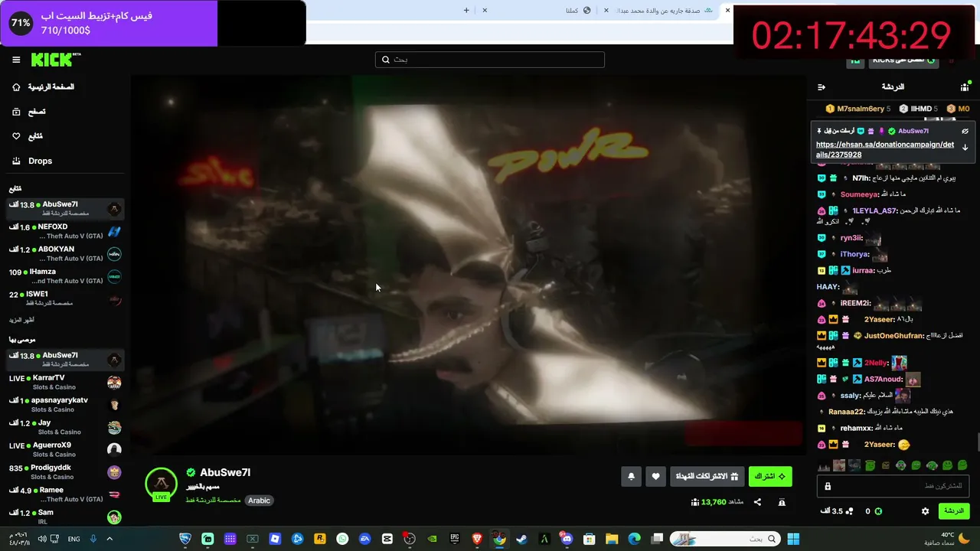Open Microsoft Edge from taskbar
The height and width of the screenshot is (551, 980).
tap(634, 539)
